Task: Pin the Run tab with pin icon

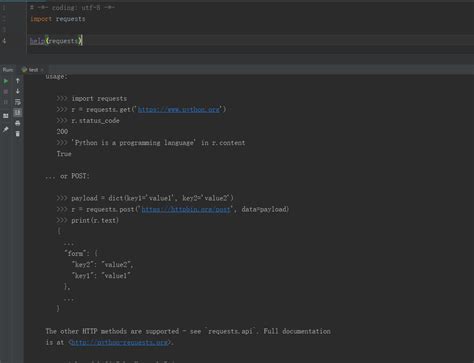Action: (x=6, y=129)
